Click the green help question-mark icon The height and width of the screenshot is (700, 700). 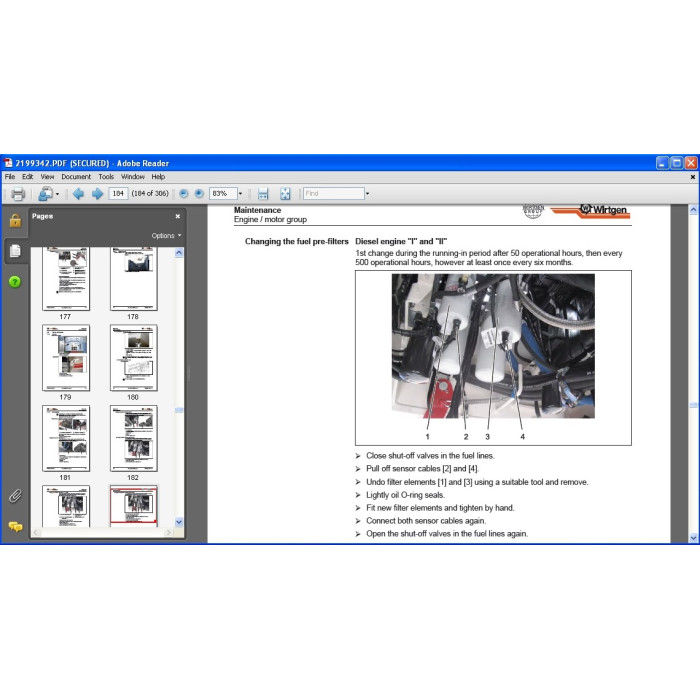click(x=15, y=282)
